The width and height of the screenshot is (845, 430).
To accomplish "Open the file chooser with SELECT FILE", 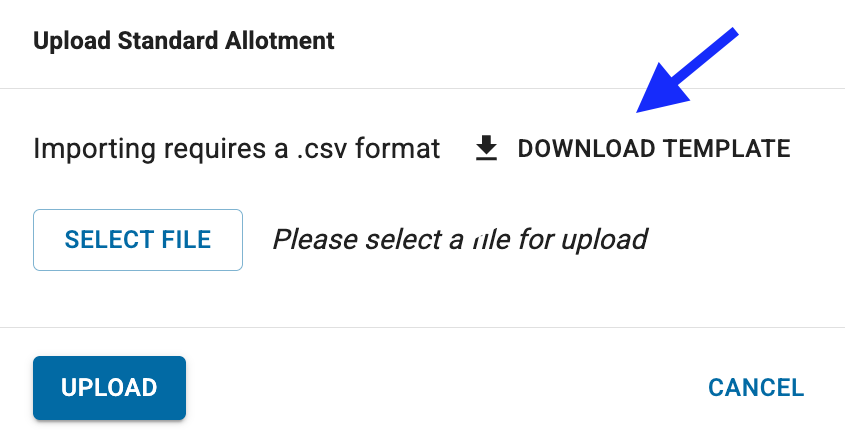I will point(138,240).
